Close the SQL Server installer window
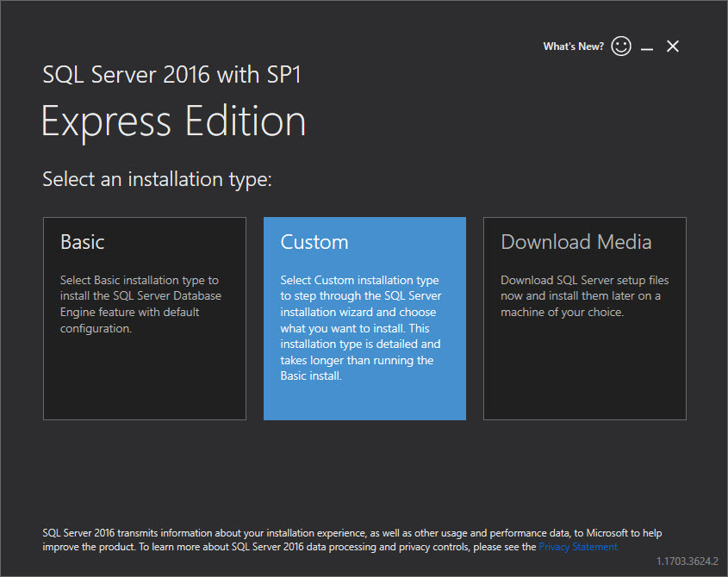This screenshot has width=728, height=577. click(673, 47)
